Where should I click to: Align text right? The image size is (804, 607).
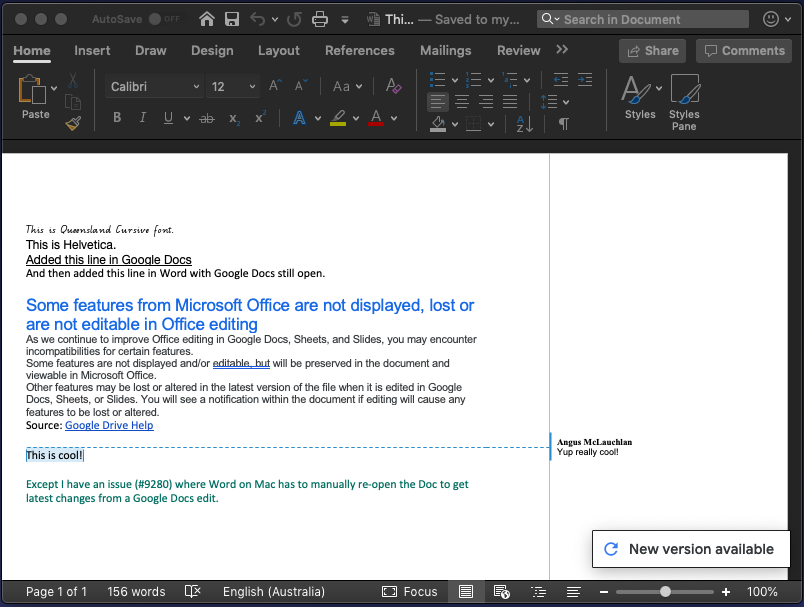(x=486, y=102)
